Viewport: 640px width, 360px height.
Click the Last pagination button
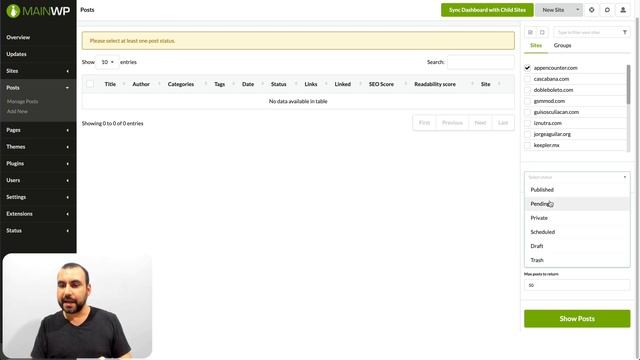[x=503, y=123]
